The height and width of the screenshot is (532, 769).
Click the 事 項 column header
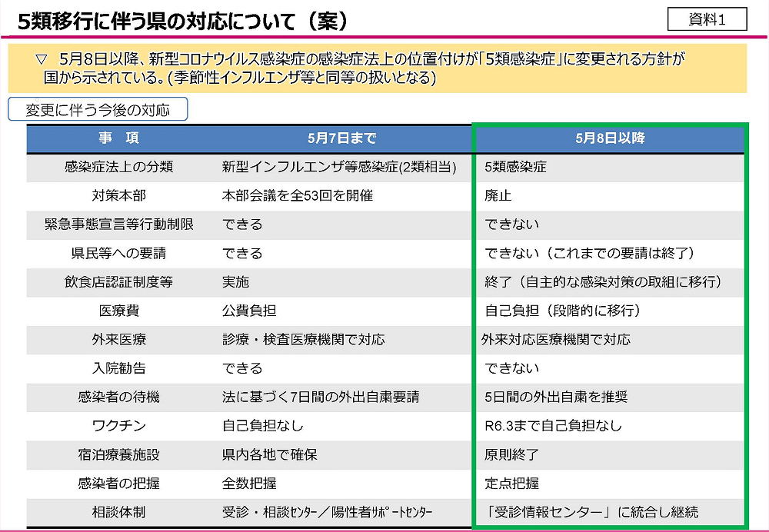pyautogui.click(x=119, y=138)
